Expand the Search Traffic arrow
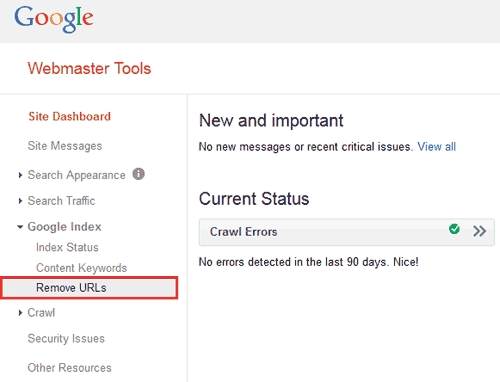Viewport: 500px width, 382px height. pyautogui.click(x=20, y=201)
